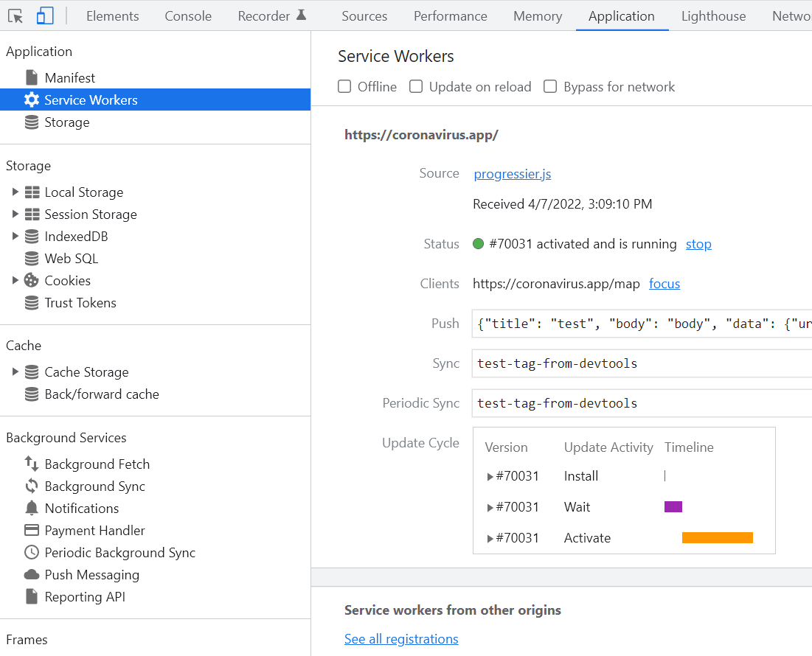Image resolution: width=812 pixels, height=656 pixels.
Task: Enable the Offline checkbox
Action: click(344, 86)
